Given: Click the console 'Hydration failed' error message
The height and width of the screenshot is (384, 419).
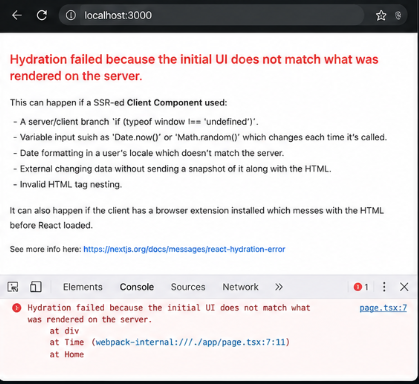Looking at the screenshot, I should (169, 314).
